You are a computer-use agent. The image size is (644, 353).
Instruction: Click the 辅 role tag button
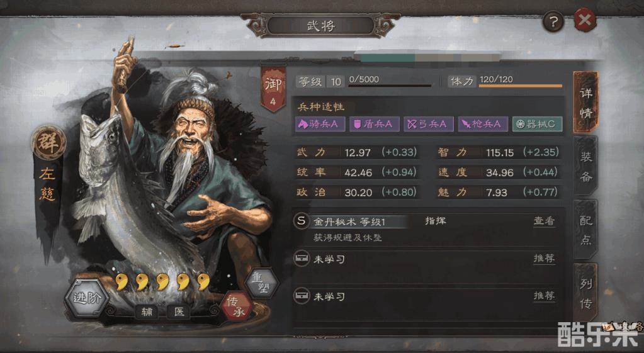pyautogui.click(x=147, y=312)
